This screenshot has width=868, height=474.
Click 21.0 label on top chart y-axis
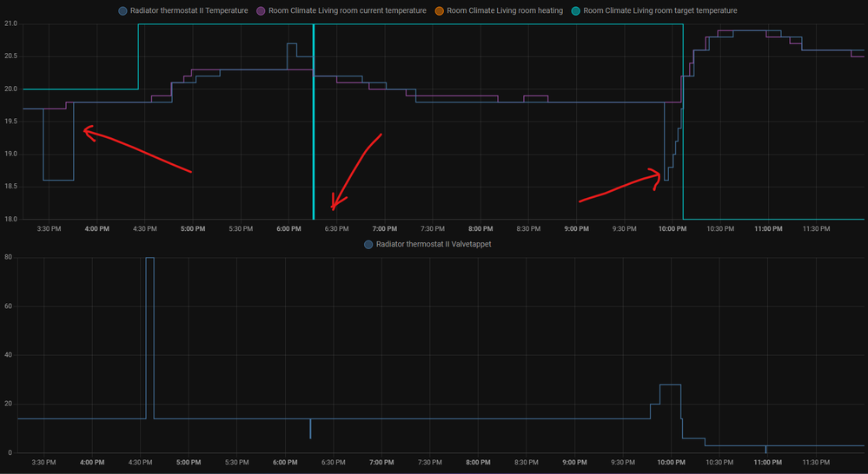tap(10, 23)
